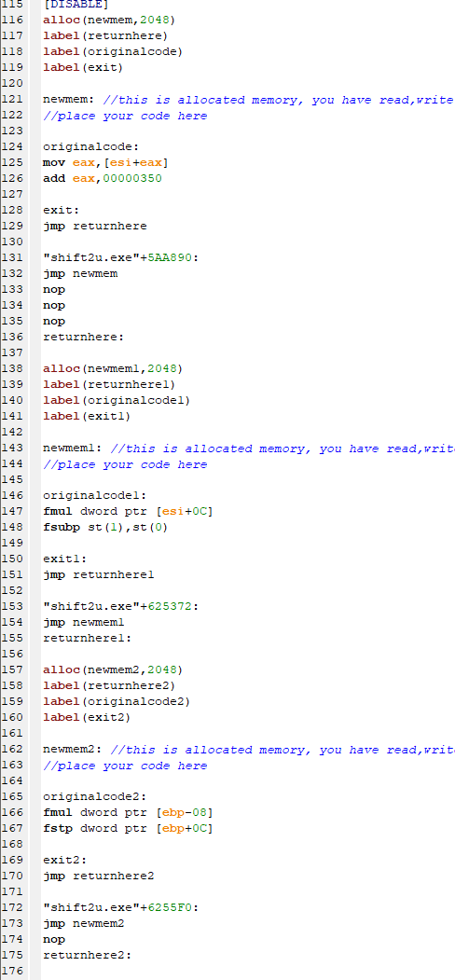Click the fmul dword ptr [esi+0C] line
This screenshot has width=455, height=980.
click(x=128, y=511)
